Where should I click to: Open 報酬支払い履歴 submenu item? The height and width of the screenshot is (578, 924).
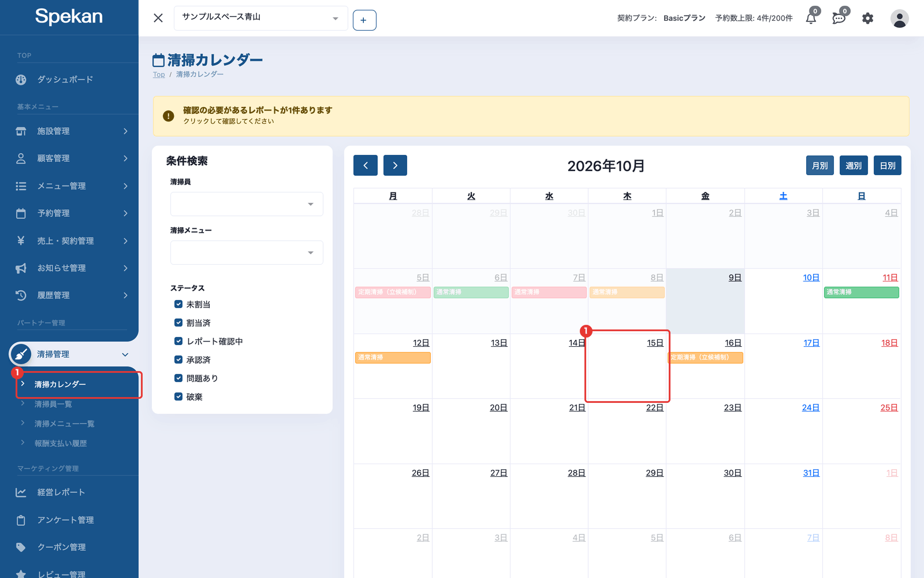click(61, 443)
